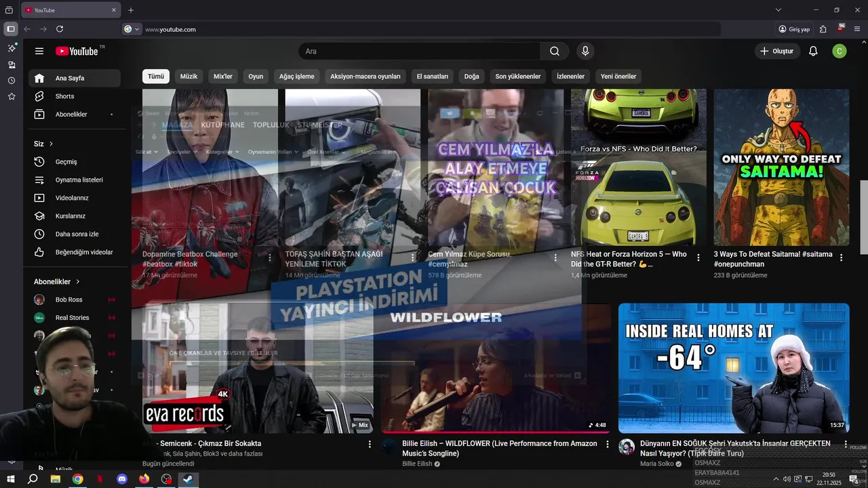Open more options for TOFAŞ ŞAHİN short

(x=413, y=258)
